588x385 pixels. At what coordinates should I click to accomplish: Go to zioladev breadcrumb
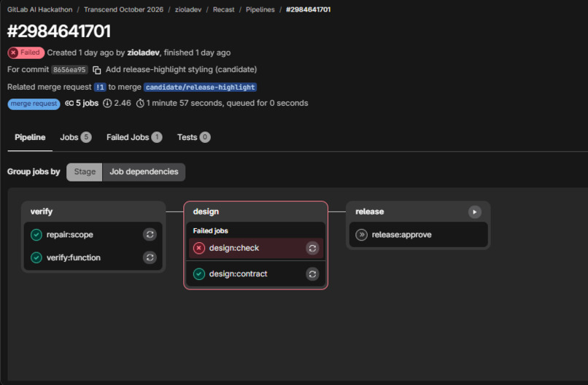pyautogui.click(x=188, y=9)
